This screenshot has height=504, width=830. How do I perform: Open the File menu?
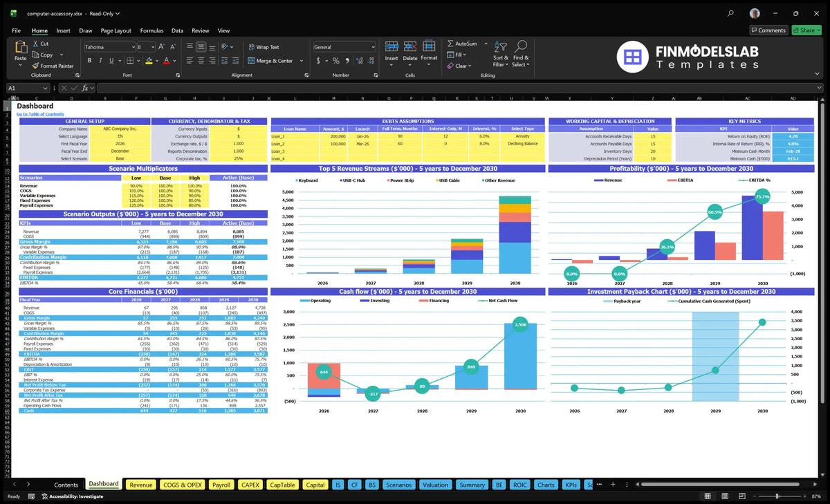click(x=16, y=30)
